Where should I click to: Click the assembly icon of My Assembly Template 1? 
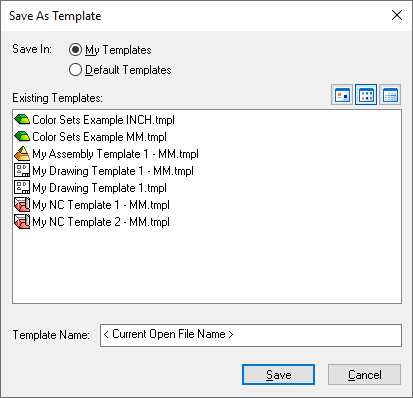click(x=22, y=153)
